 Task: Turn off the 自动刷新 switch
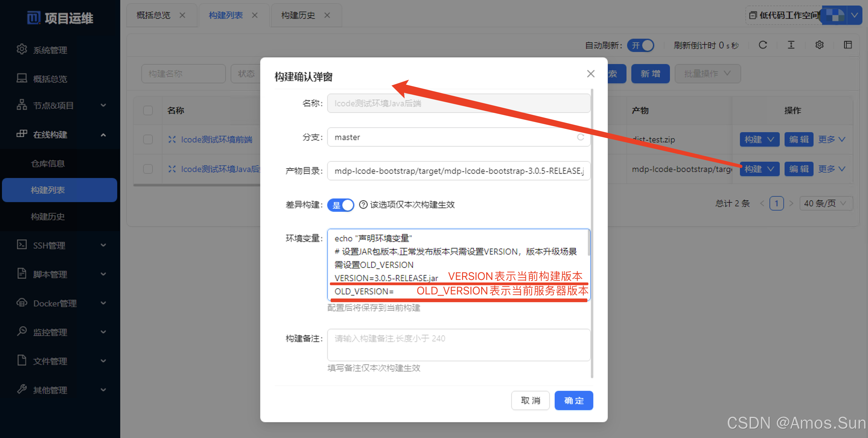coord(640,45)
